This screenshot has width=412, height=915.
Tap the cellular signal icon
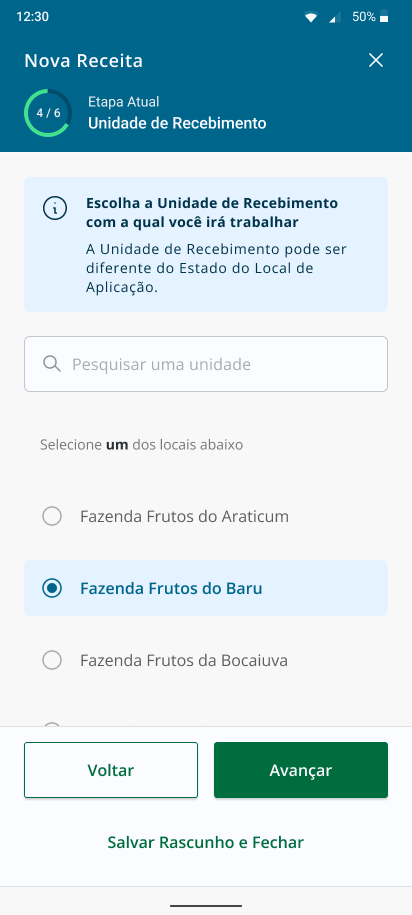click(334, 18)
